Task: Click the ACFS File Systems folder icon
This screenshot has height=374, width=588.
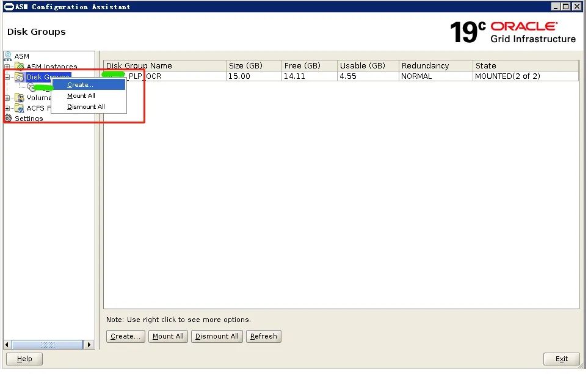Action: coord(20,109)
